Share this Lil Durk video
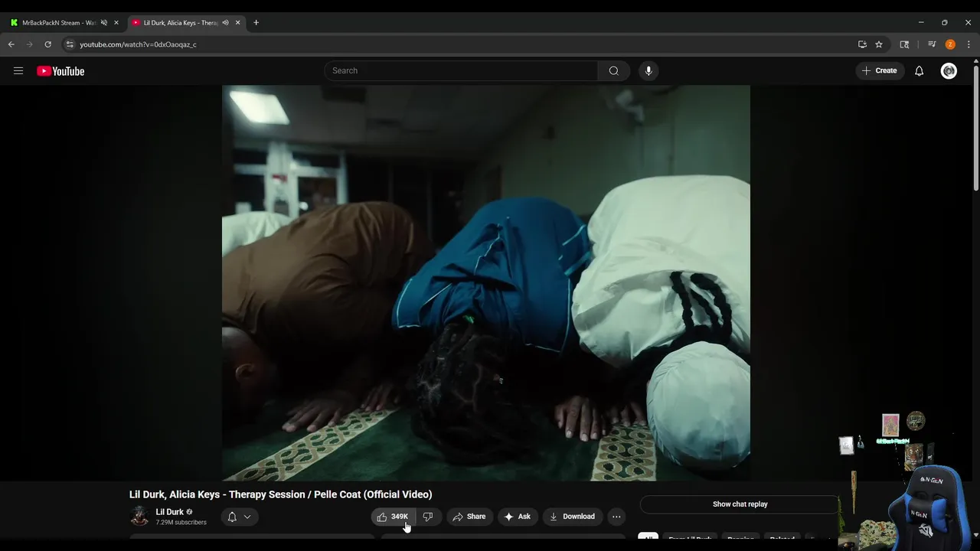The image size is (980, 551). 469,517
